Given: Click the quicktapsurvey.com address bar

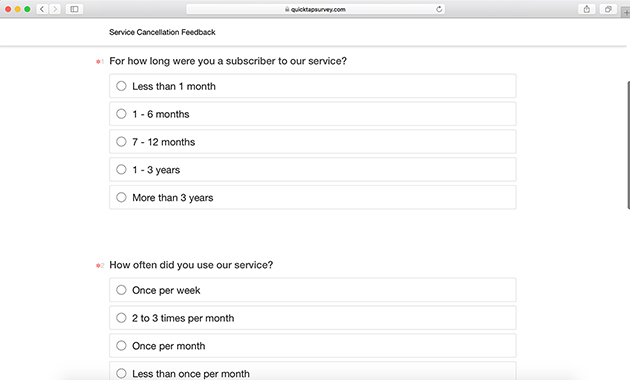Looking at the screenshot, I should click(315, 9).
